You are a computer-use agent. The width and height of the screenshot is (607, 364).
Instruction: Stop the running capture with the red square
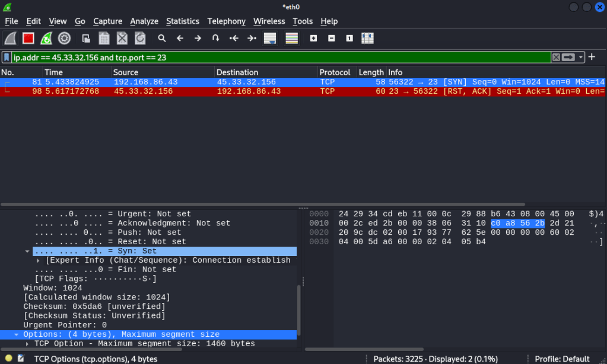[x=28, y=39]
